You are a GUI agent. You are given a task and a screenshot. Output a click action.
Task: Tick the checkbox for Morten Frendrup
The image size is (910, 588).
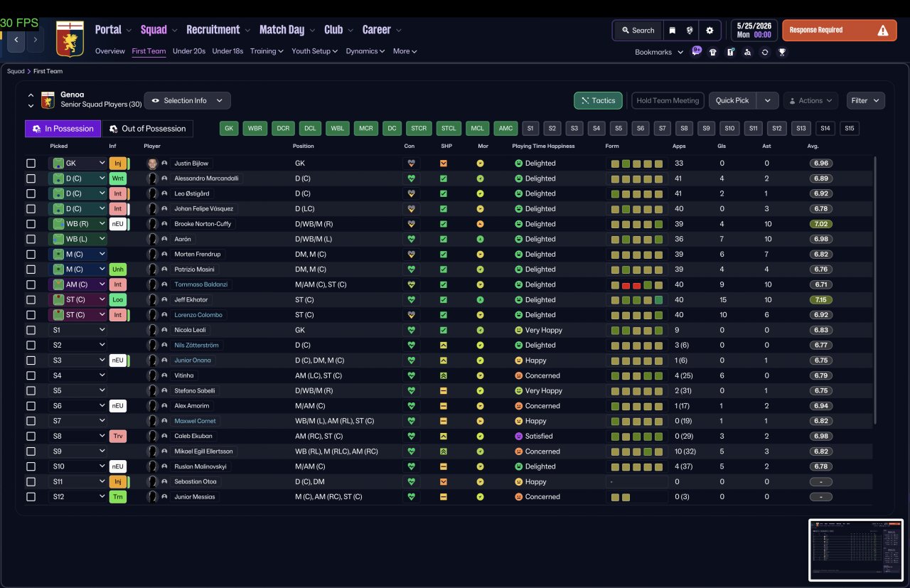(31, 254)
